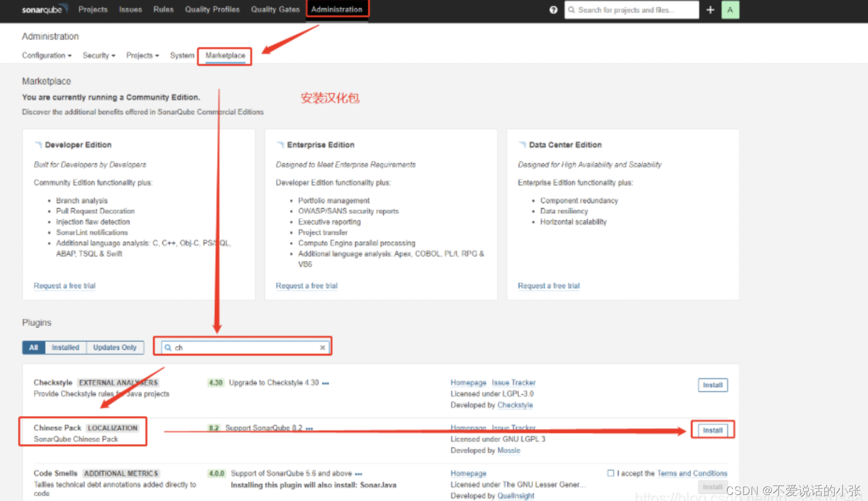This screenshot has height=501, width=868.
Task: Open Issues in the top navigation
Action: [x=130, y=9]
